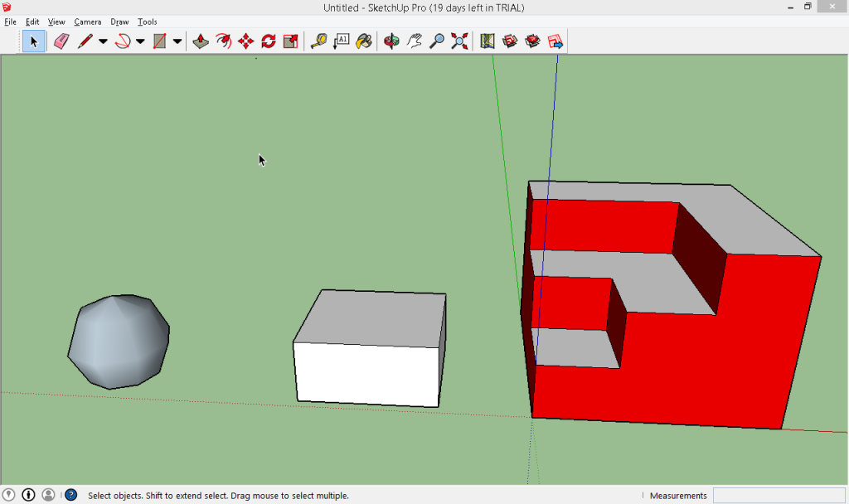The width and height of the screenshot is (849, 504).
Task: Open the Add Location map tool
Action: (x=487, y=41)
